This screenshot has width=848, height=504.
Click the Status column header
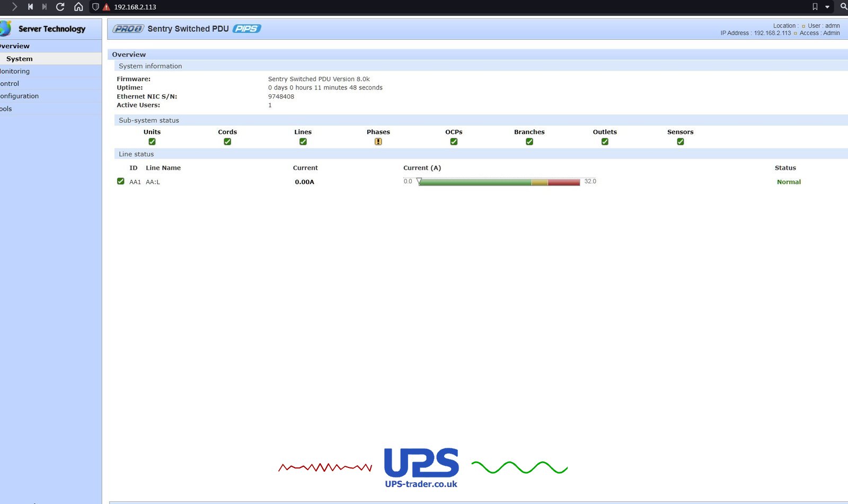(x=785, y=168)
